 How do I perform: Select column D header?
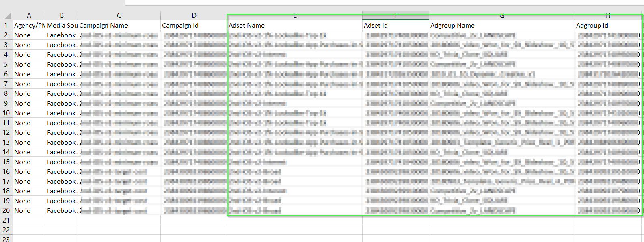point(194,15)
